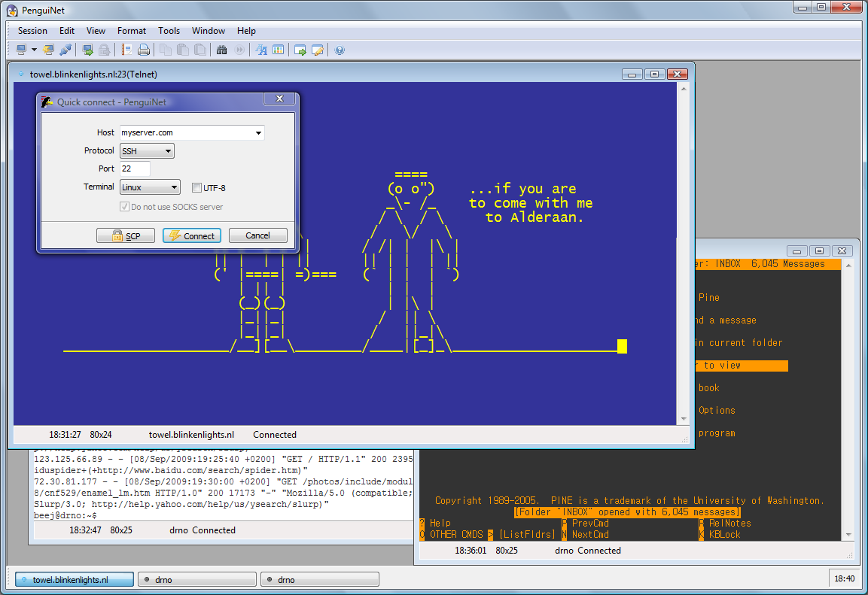This screenshot has width=868, height=595.
Task: Open the Format menu
Action: tap(132, 30)
